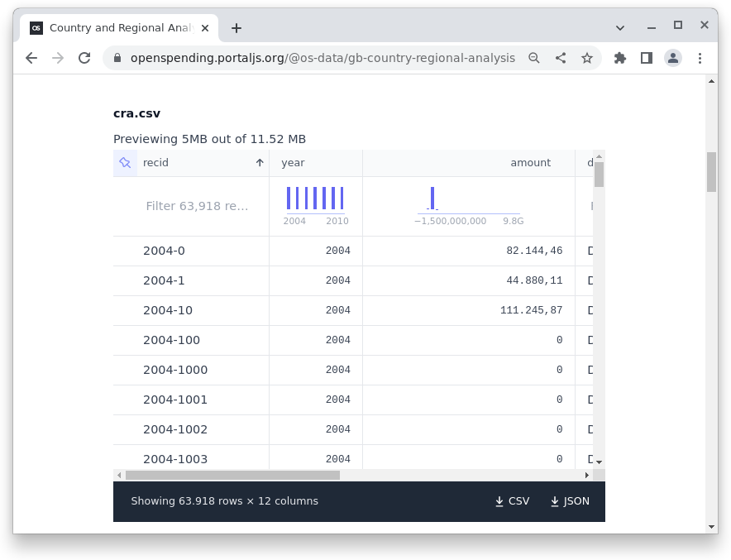This screenshot has width=731, height=560.
Task: Click the table's right scroll arrow
Action: (x=586, y=475)
